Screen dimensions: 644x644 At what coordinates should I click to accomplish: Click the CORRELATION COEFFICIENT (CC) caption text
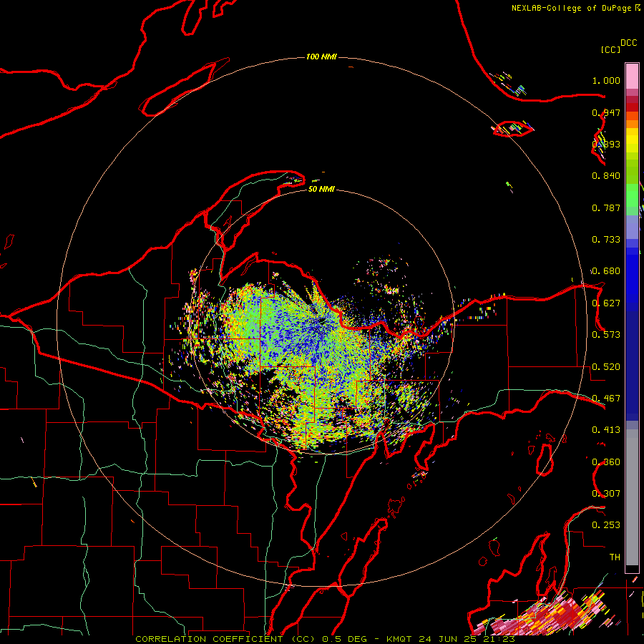(225, 639)
